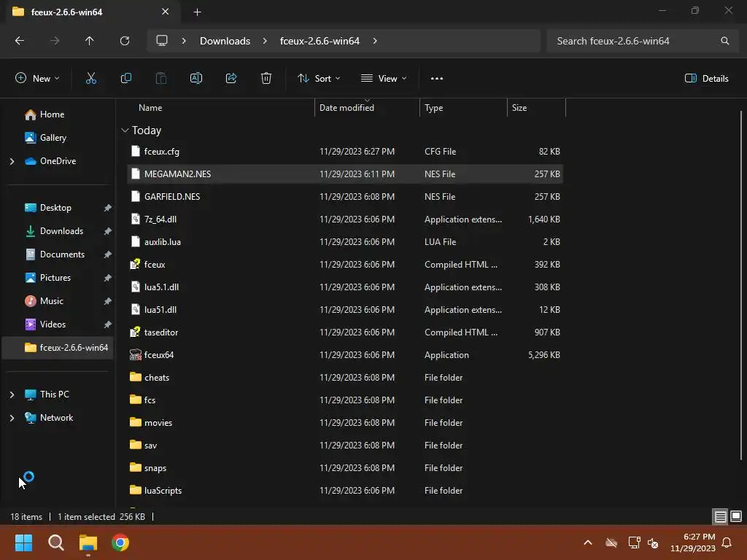Image resolution: width=747 pixels, height=560 pixels.
Task: Switch to large thumbnails view icon in status bar
Action: point(736,516)
